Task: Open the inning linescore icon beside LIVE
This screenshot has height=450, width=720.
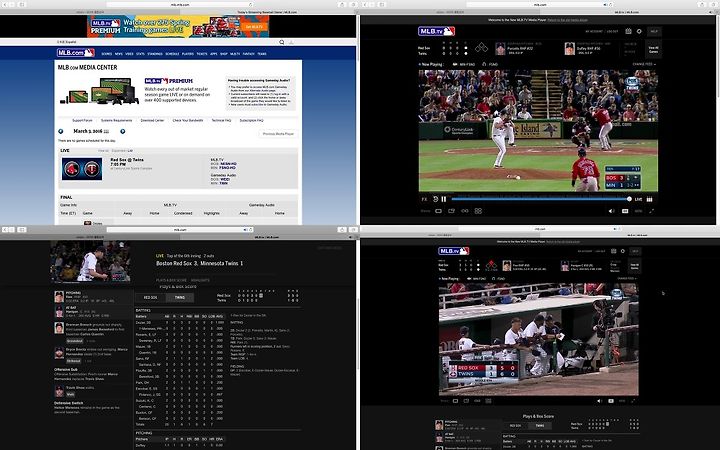Action: coord(649,199)
